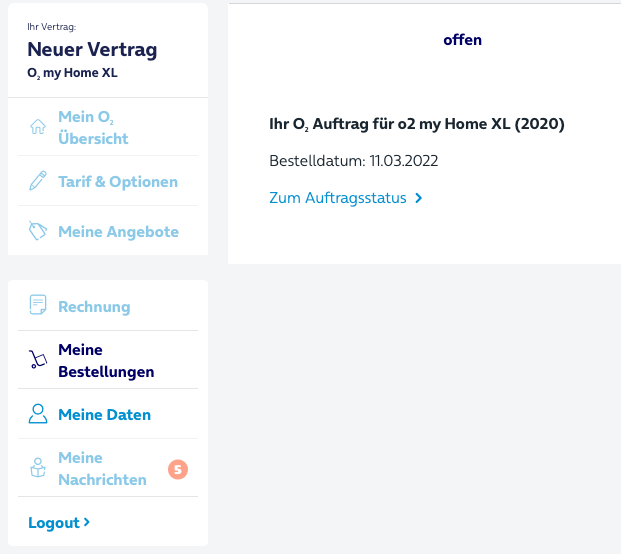
Task: Click the orange badge showing 5 messages
Action: [178, 469]
